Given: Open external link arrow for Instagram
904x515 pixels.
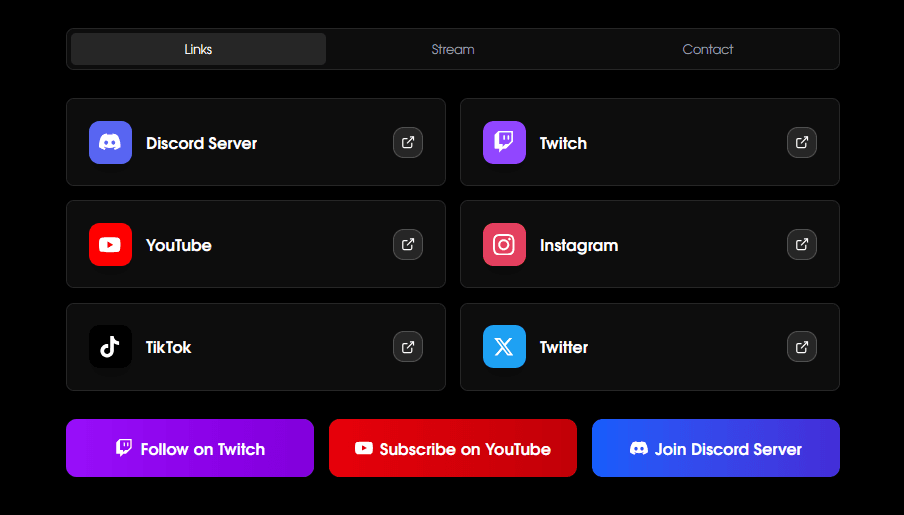Looking at the screenshot, I should 801,245.
